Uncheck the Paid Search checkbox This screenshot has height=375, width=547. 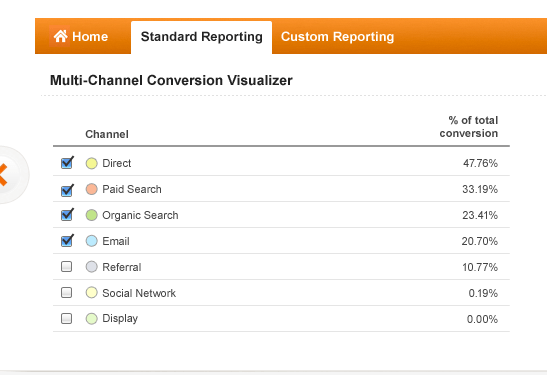[67, 190]
